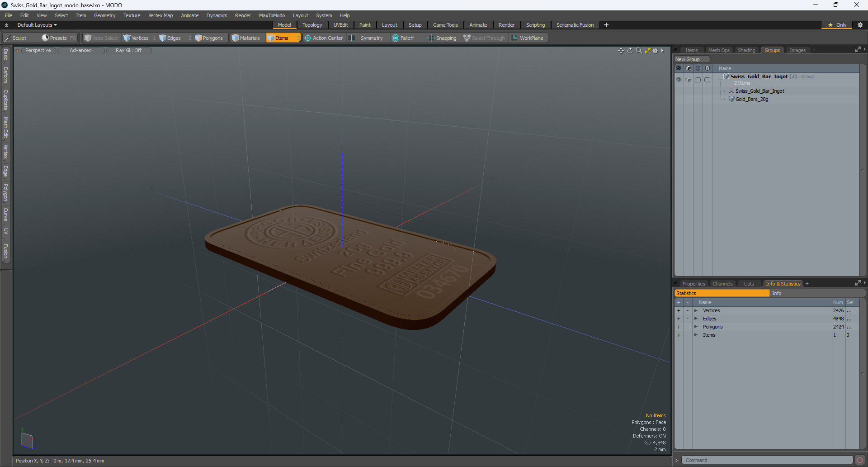Image resolution: width=868 pixels, height=467 pixels.
Task: Switch to the Topology layout tab
Action: tap(312, 25)
